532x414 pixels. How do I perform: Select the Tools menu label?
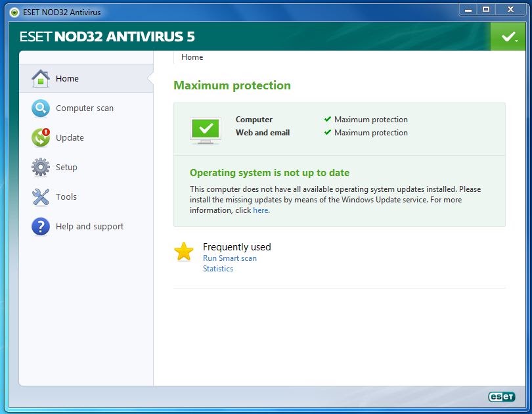click(66, 197)
